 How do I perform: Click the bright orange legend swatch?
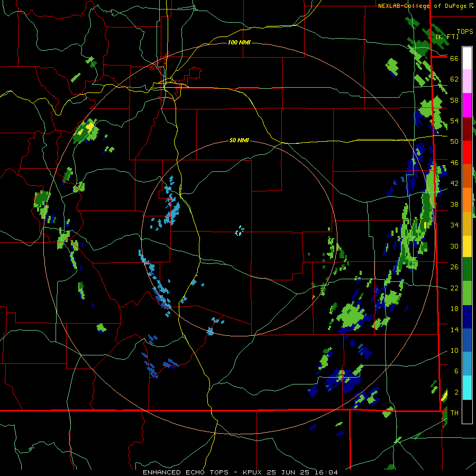tap(467, 200)
